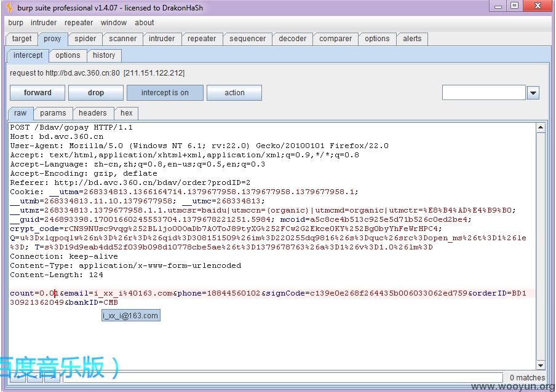Open the window menu
556x392 pixels.
pyautogui.click(x=113, y=23)
